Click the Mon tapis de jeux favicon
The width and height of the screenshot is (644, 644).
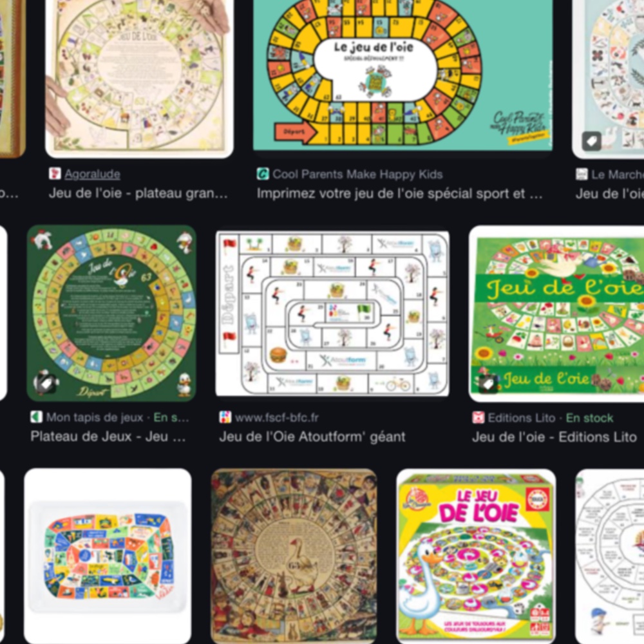[x=36, y=417]
